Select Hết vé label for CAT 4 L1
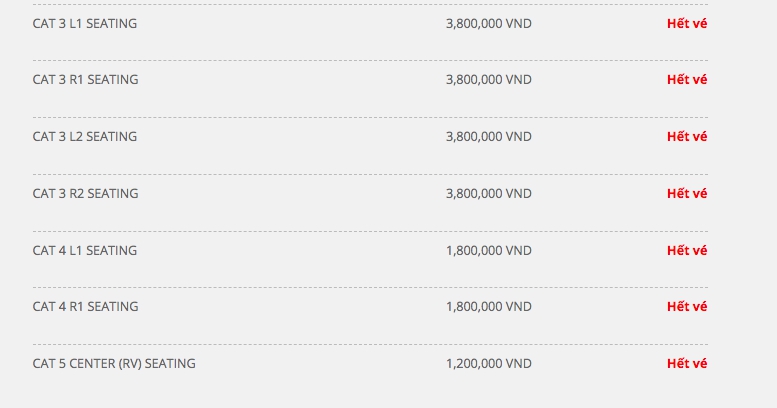Image resolution: width=777 pixels, height=408 pixels. (x=687, y=251)
